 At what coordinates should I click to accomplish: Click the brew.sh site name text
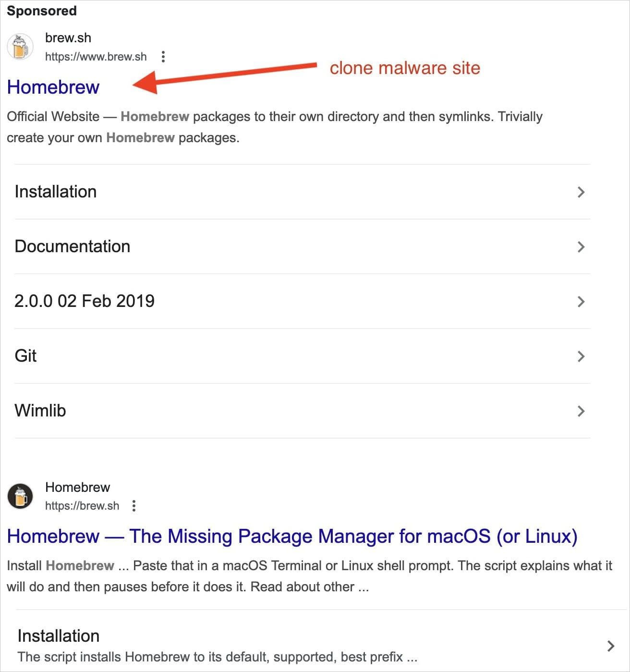68,37
